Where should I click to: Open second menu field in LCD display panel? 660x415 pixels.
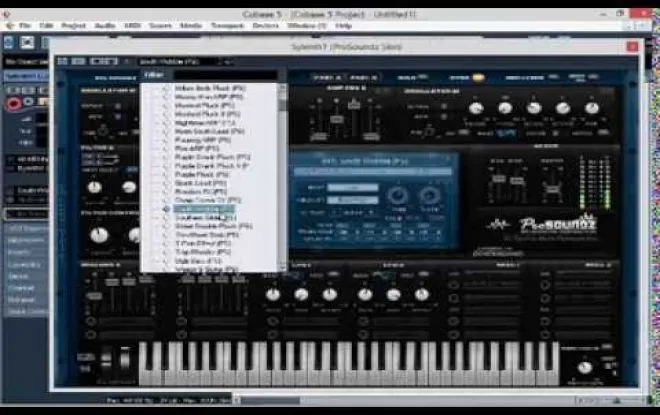coord(353,200)
